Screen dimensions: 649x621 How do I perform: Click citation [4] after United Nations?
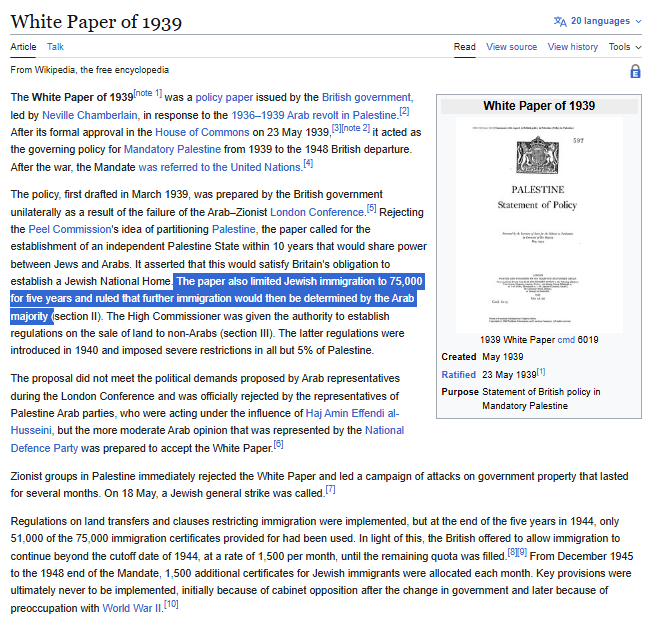click(308, 163)
